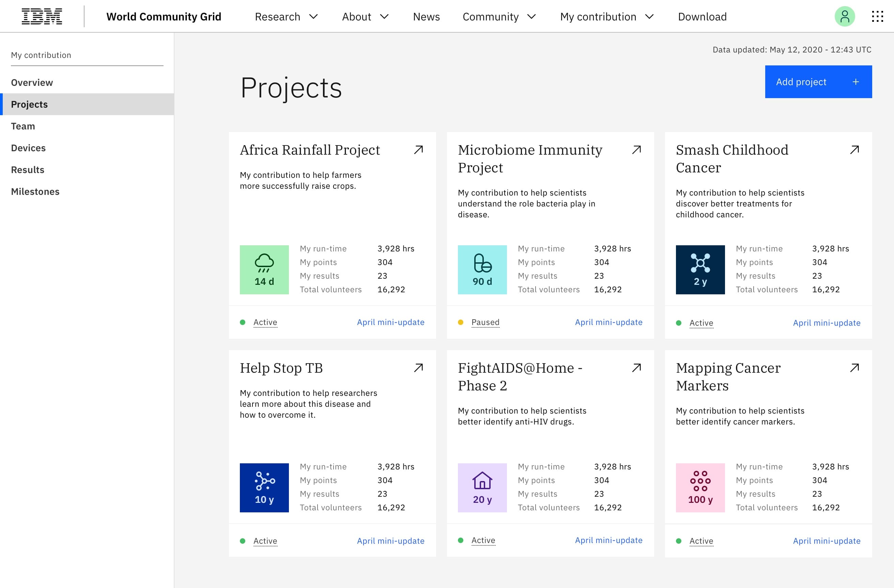The image size is (894, 588).
Task: Click the pill 90 d tile
Action: [482, 269]
